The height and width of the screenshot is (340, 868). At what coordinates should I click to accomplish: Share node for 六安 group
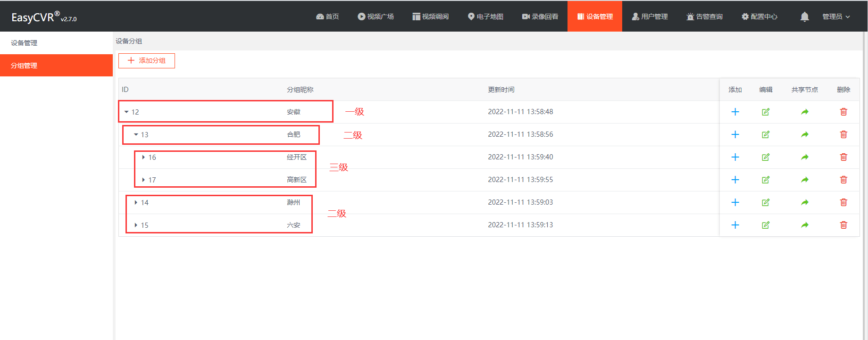tap(805, 225)
